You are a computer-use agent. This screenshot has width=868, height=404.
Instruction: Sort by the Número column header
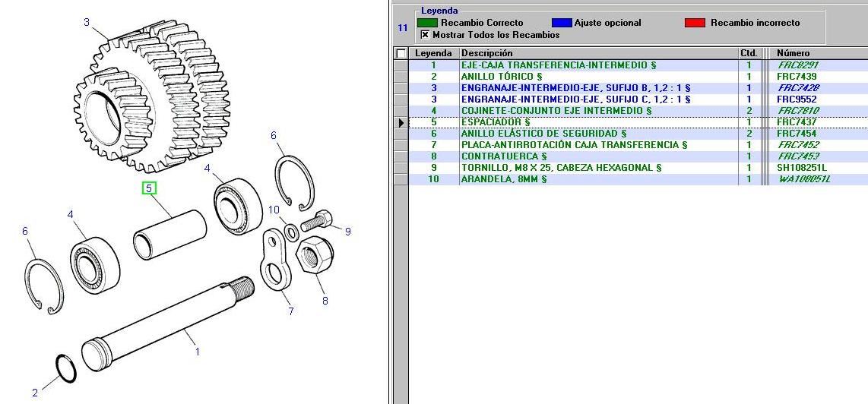coord(793,53)
